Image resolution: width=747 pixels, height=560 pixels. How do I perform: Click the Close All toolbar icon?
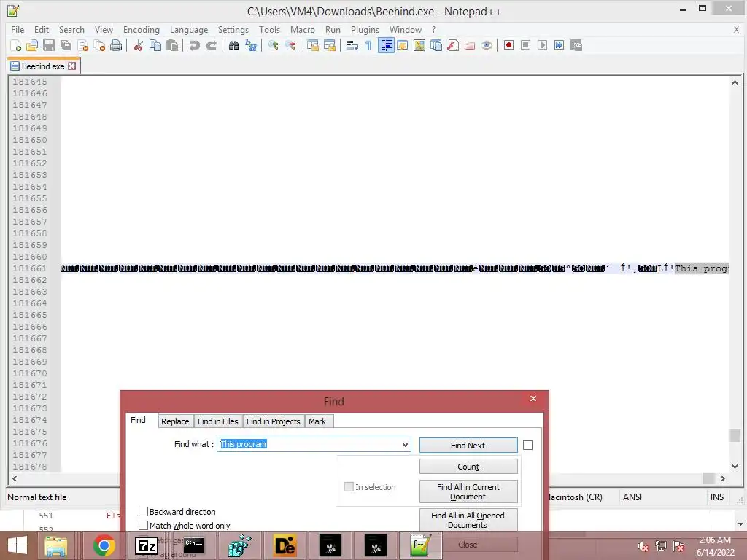99,45
